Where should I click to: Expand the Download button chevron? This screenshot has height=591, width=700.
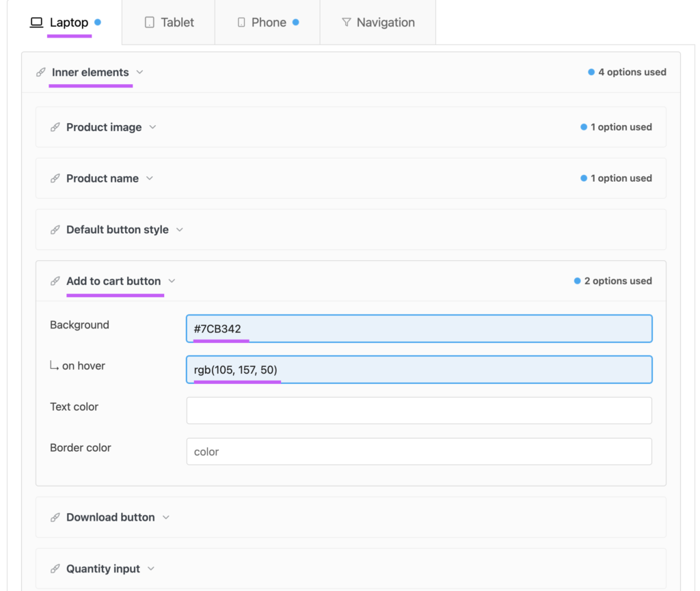point(166,517)
